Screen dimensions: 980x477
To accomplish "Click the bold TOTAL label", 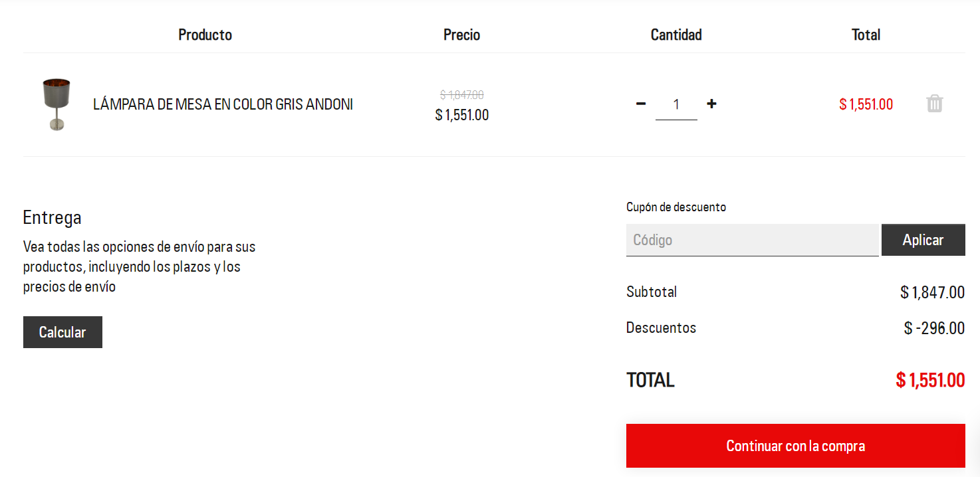I will click(x=650, y=380).
